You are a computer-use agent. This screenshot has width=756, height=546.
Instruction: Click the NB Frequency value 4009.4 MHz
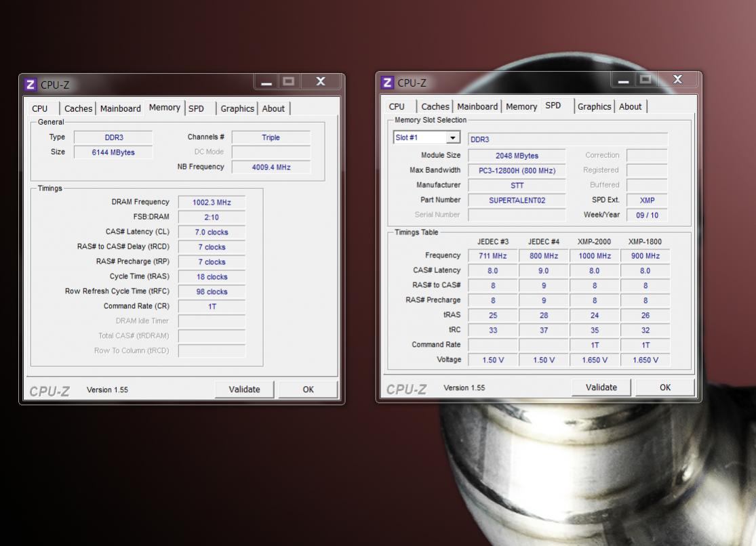coord(271,167)
